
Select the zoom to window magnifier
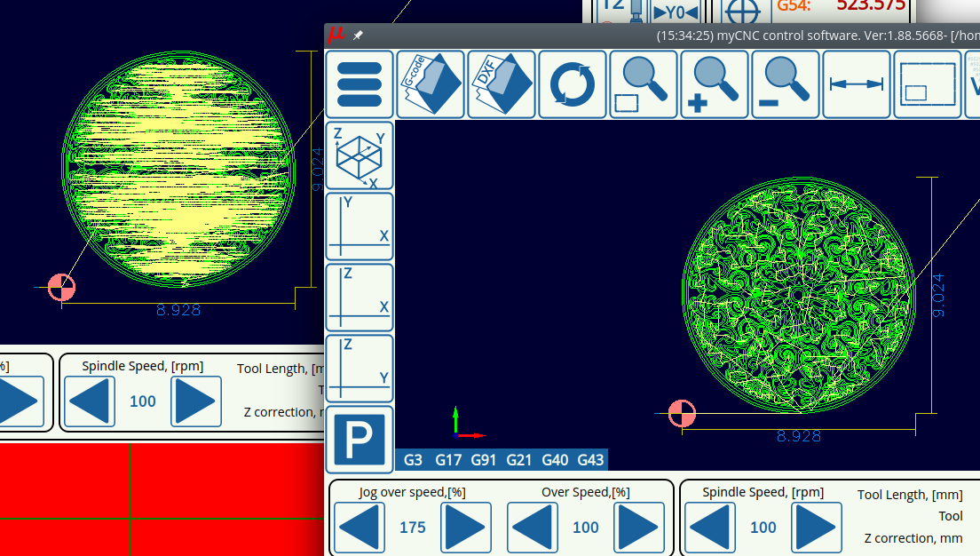point(644,84)
